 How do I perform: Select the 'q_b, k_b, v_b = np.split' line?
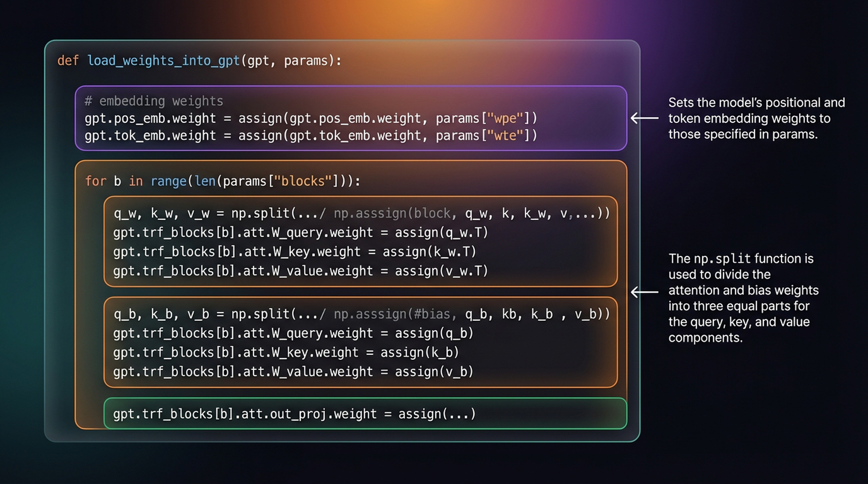tap(362, 314)
